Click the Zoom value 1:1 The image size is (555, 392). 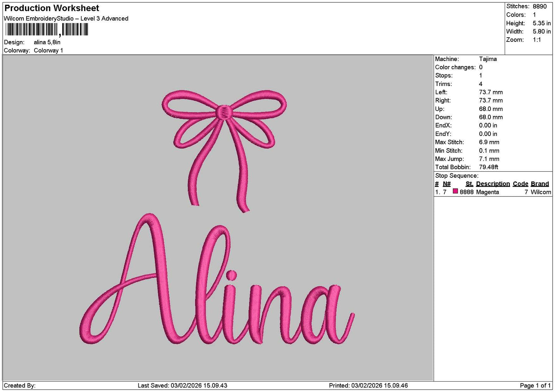coord(537,40)
